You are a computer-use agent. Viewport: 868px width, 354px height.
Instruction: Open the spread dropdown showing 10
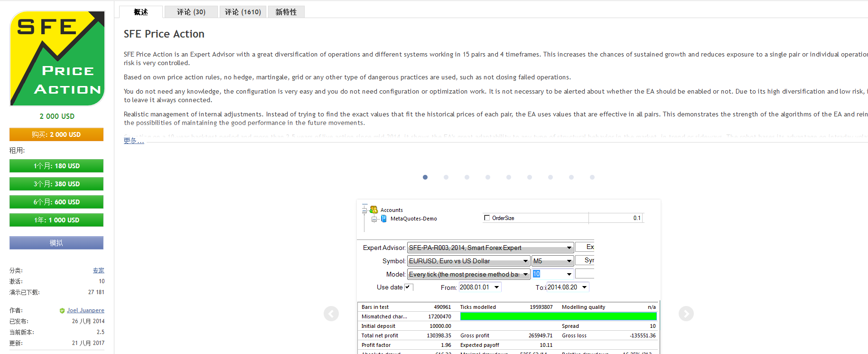552,274
